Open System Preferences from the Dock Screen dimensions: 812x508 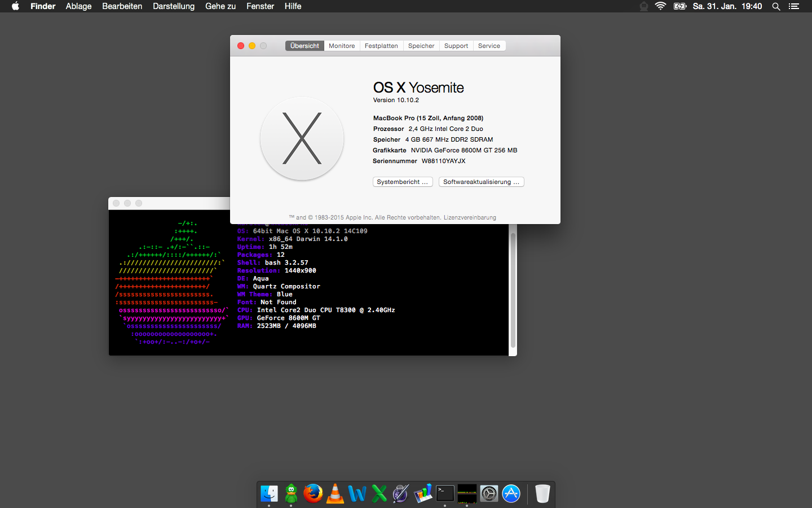[x=489, y=493]
